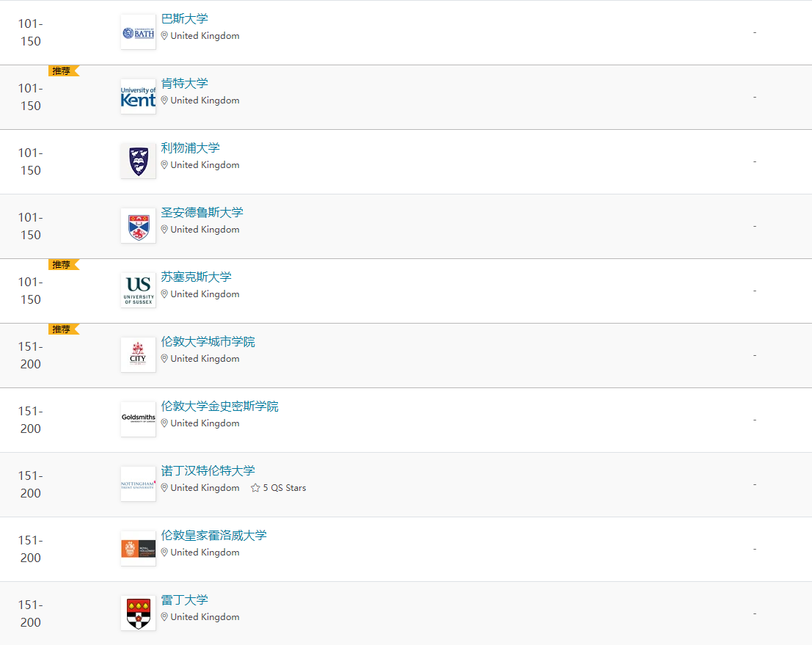Screen dimensions: 812x645
Task: Click United Kingdom under 巴斯大学
Action: point(205,36)
